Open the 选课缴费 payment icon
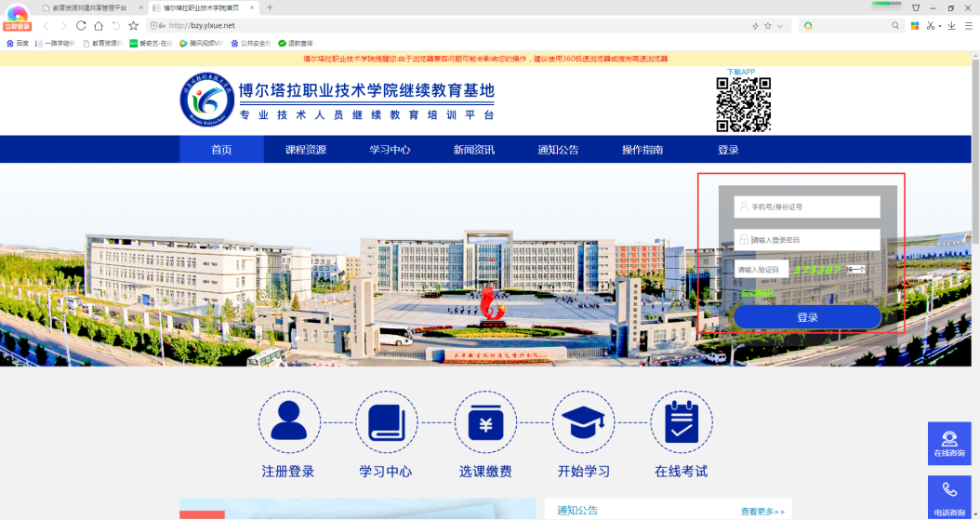 pyautogui.click(x=484, y=421)
